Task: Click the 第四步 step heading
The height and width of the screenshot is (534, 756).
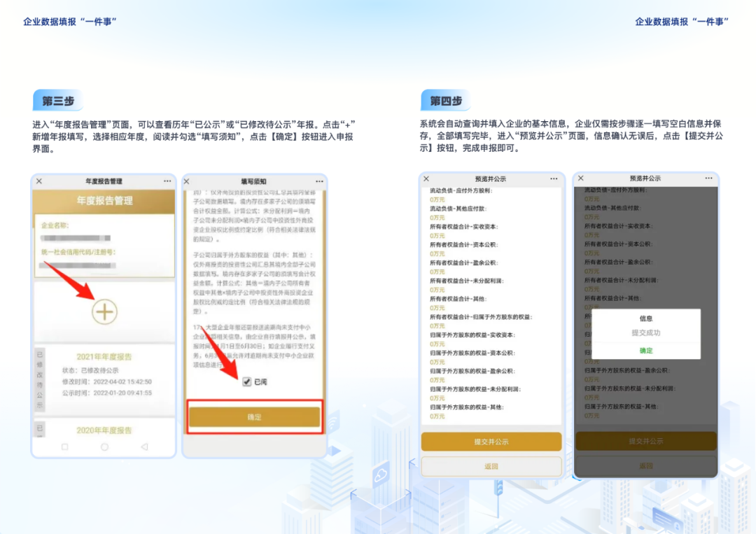Action: pyautogui.click(x=446, y=101)
